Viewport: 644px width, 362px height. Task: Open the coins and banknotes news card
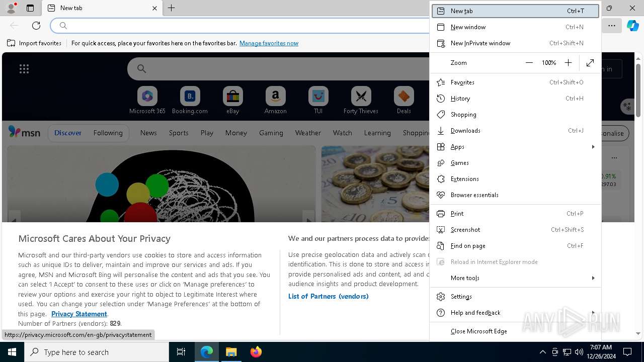(375, 184)
